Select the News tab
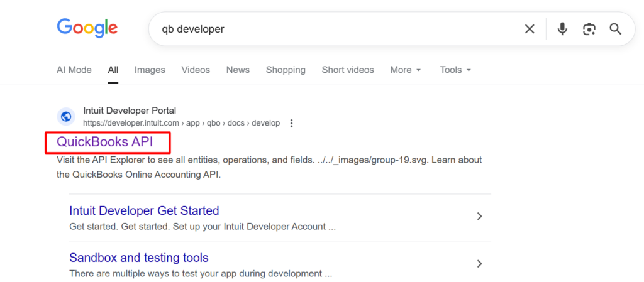The image size is (644, 282). (238, 70)
